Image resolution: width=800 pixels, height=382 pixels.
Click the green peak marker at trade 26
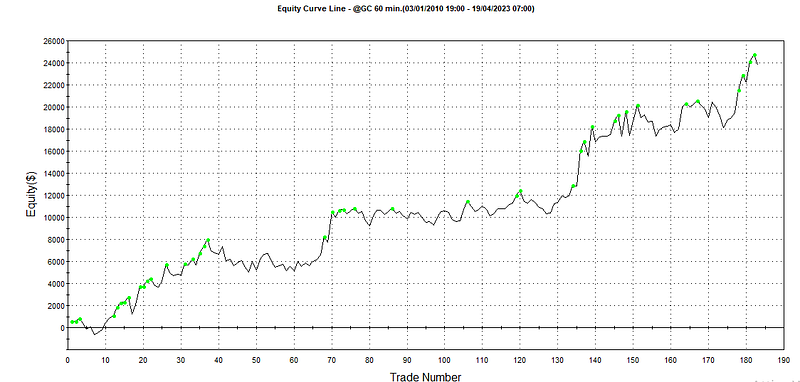(x=166, y=265)
